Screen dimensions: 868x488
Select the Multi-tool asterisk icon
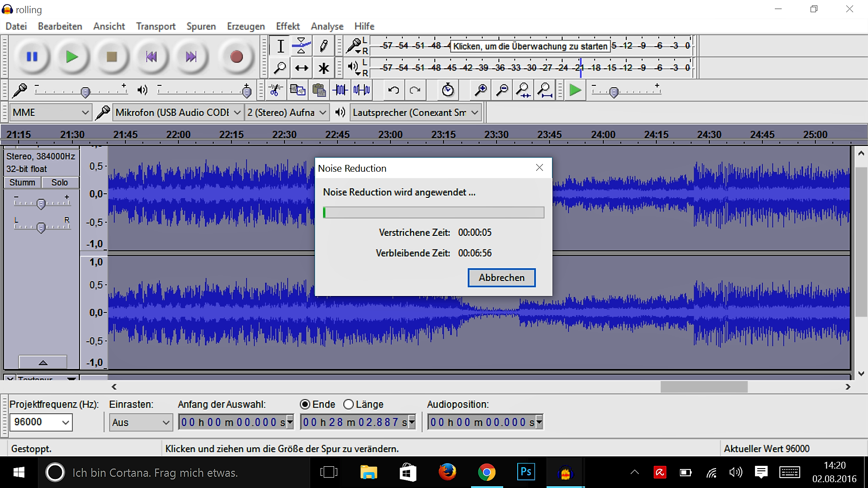tap(323, 68)
